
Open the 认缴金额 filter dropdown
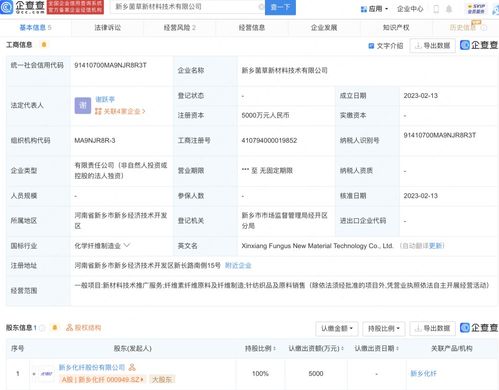[x=337, y=329]
